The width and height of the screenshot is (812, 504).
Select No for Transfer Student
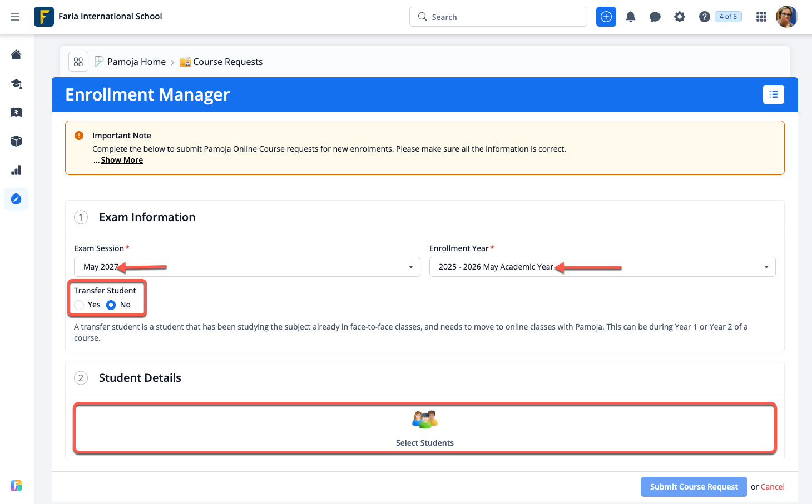pos(111,305)
